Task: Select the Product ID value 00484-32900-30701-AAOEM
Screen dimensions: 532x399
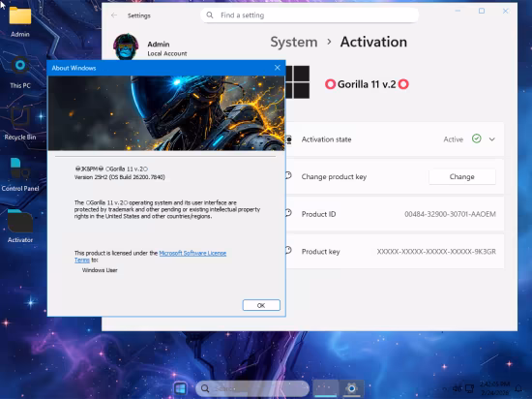Action: pos(450,214)
